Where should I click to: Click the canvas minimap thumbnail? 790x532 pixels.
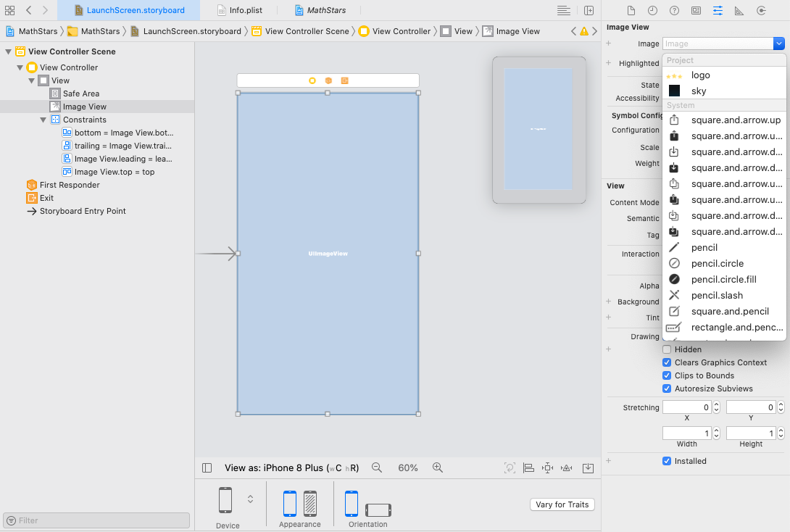pos(539,130)
